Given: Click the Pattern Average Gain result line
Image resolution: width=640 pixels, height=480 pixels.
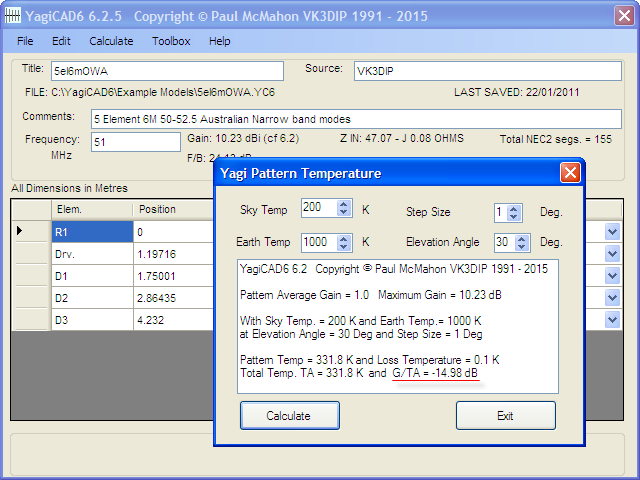Looking at the screenshot, I should click(371, 295).
